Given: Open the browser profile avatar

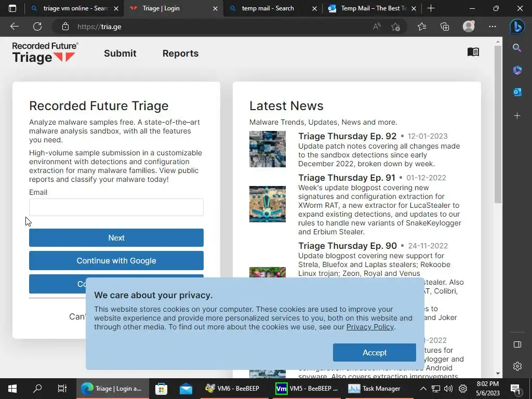Looking at the screenshot, I should point(469,26).
